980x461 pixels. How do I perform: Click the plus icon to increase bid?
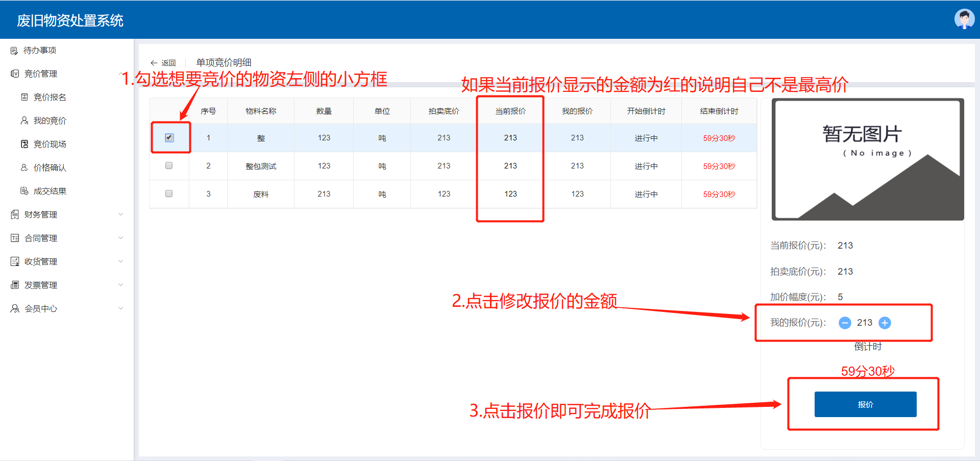pos(885,323)
